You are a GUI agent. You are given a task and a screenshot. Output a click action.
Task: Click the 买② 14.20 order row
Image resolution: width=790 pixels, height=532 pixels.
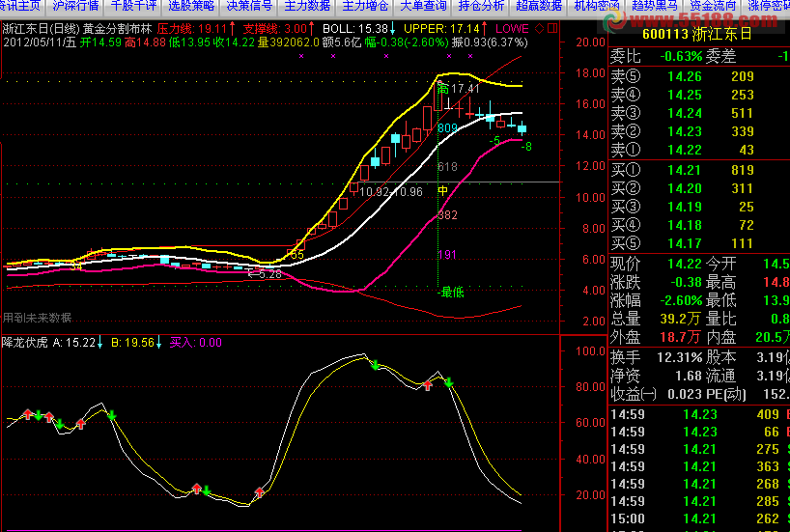[699, 188]
